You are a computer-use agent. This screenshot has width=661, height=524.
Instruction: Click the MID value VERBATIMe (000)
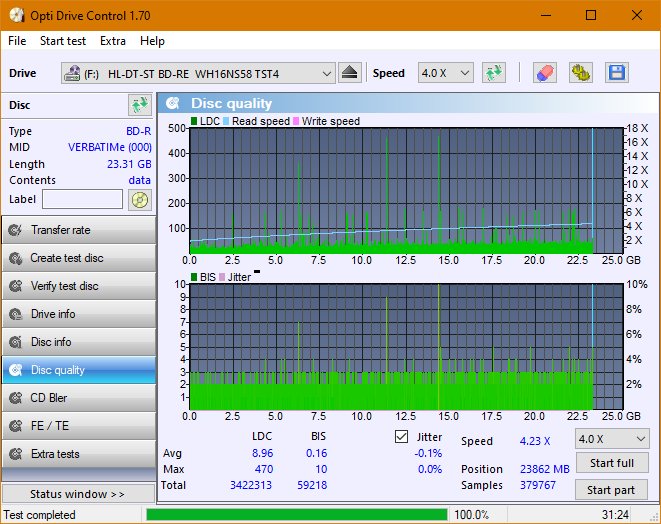click(x=110, y=148)
